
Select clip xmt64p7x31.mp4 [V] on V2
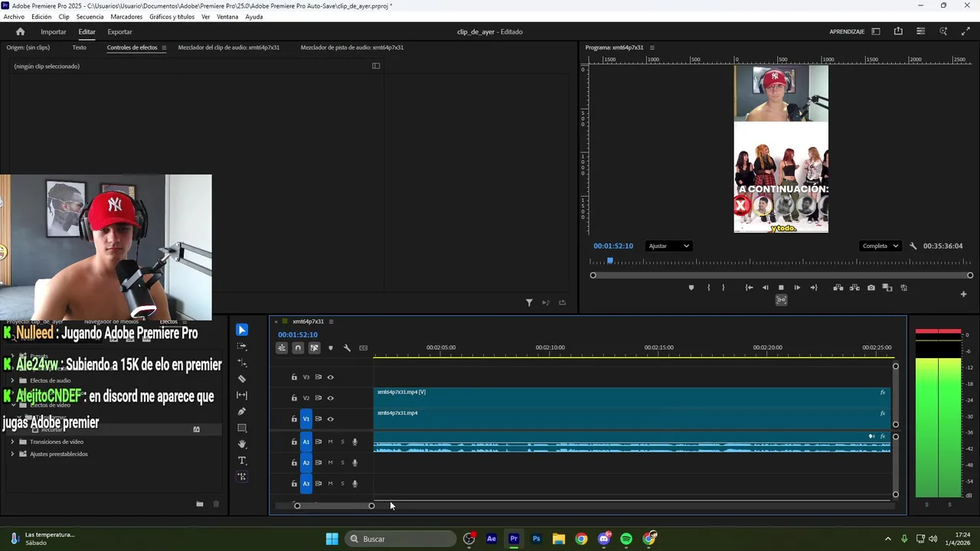click(x=632, y=398)
